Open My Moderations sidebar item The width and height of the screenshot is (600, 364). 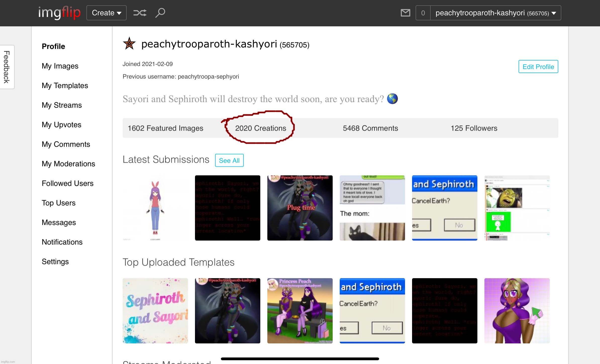[68, 164]
